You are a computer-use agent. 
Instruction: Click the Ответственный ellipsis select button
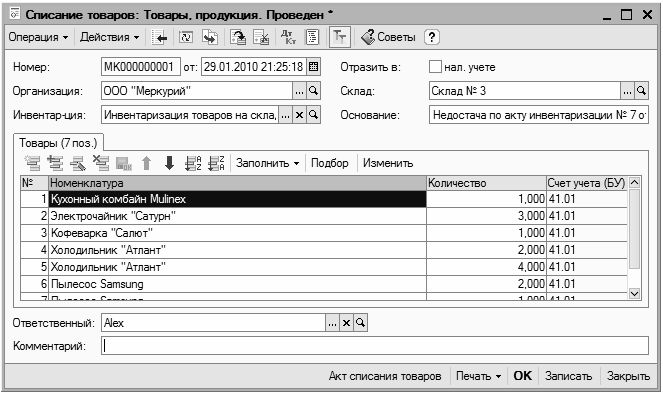(332, 323)
